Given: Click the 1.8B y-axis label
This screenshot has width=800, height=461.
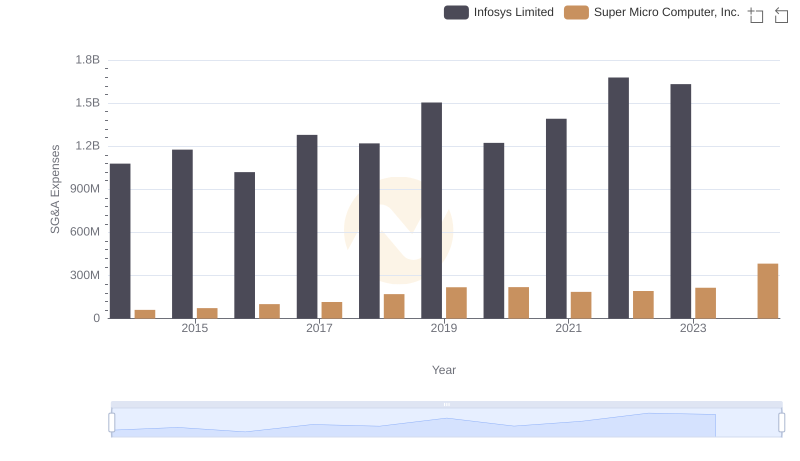Looking at the screenshot, I should click(88, 60).
